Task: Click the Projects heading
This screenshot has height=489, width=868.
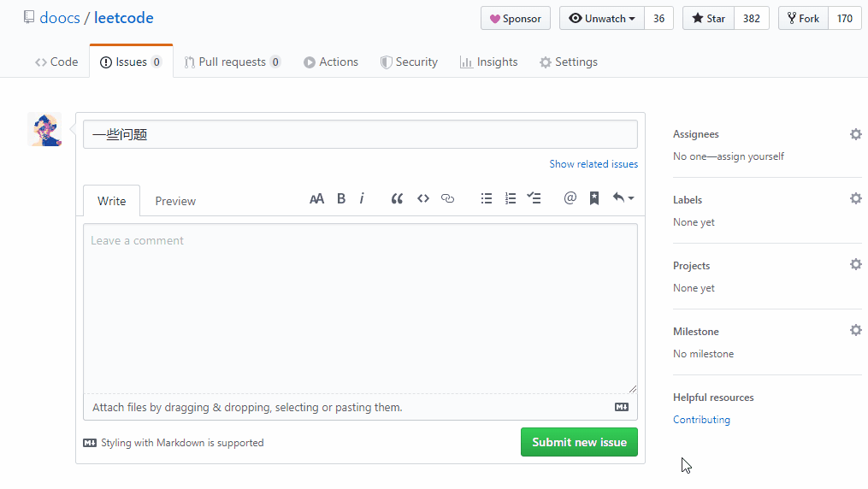Action: coord(692,266)
